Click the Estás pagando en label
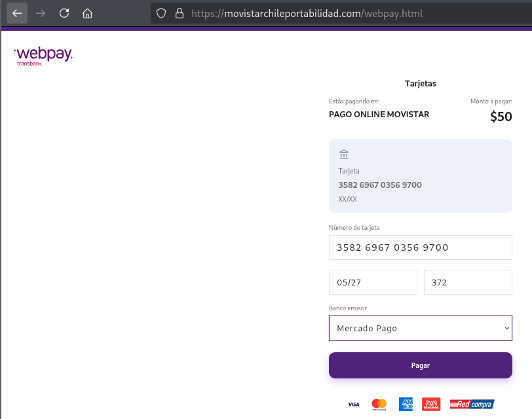 [354, 101]
